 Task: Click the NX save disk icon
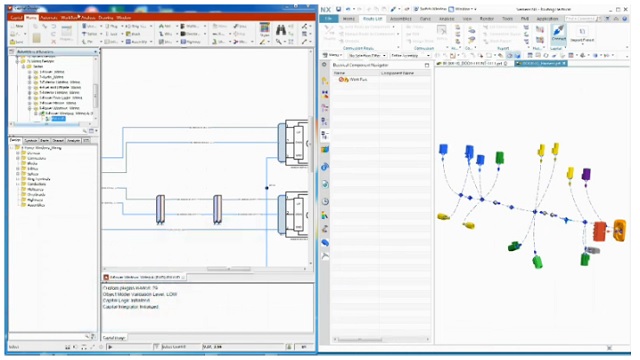(338, 9)
